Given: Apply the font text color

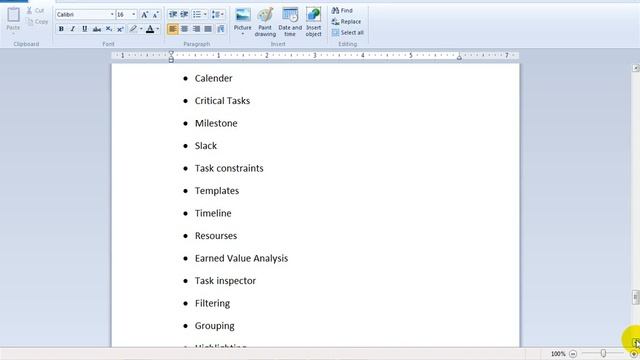Looking at the screenshot, I should (x=150, y=29).
